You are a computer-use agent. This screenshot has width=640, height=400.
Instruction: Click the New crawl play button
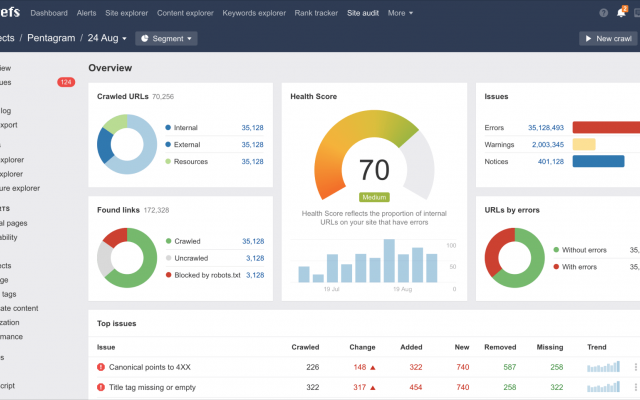[x=608, y=38]
